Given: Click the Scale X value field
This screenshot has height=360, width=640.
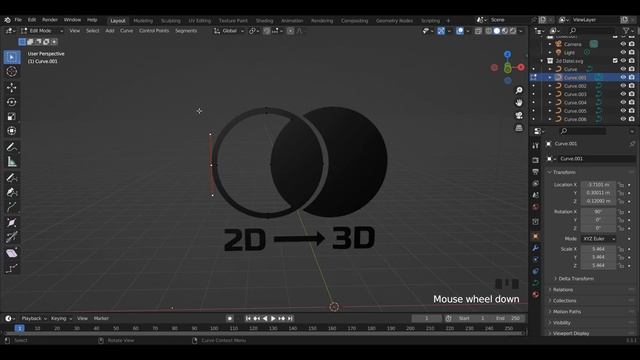Looking at the screenshot, I should pyautogui.click(x=598, y=249).
